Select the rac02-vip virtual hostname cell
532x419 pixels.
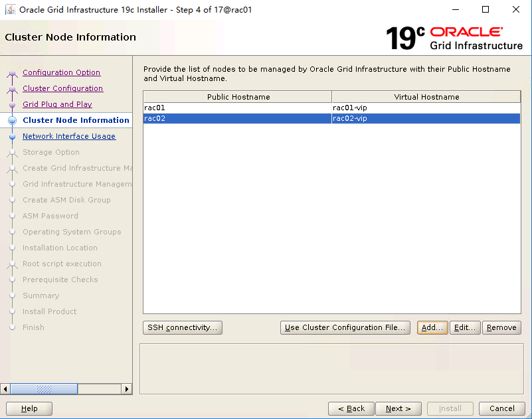pyautogui.click(x=426, y=118)
